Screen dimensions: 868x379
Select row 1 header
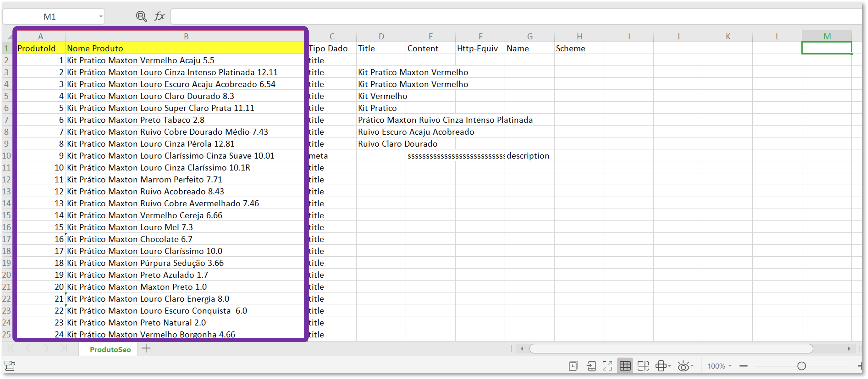(x=6, y=48)
